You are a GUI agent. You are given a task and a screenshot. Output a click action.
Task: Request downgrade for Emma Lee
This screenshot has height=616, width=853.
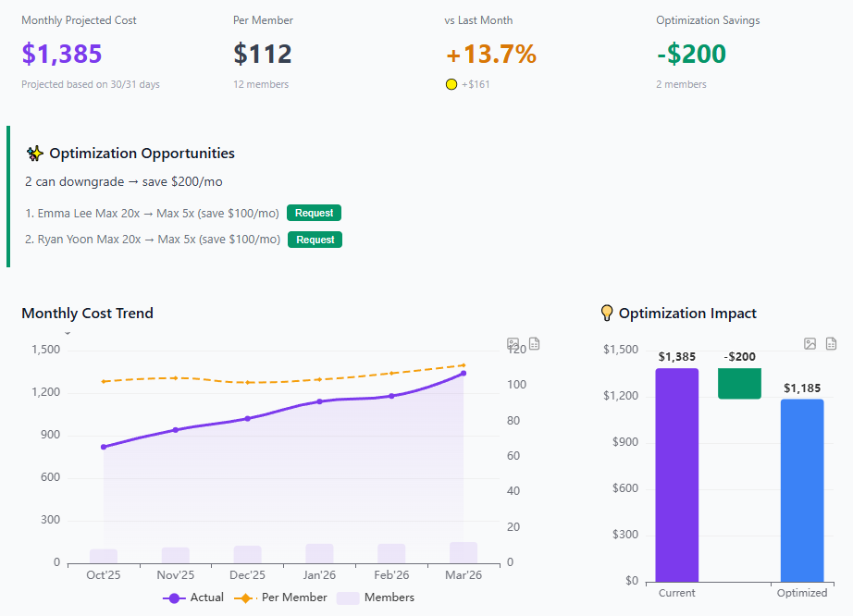click(x=314, y=213)
